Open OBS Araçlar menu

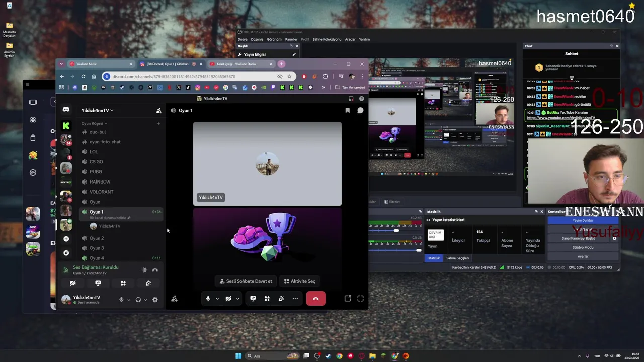(350, 39)
